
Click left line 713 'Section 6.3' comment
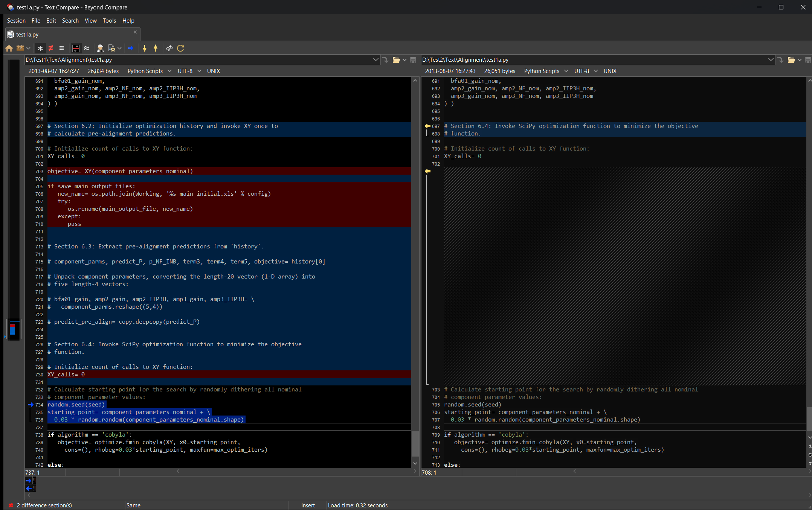[156, 247]
